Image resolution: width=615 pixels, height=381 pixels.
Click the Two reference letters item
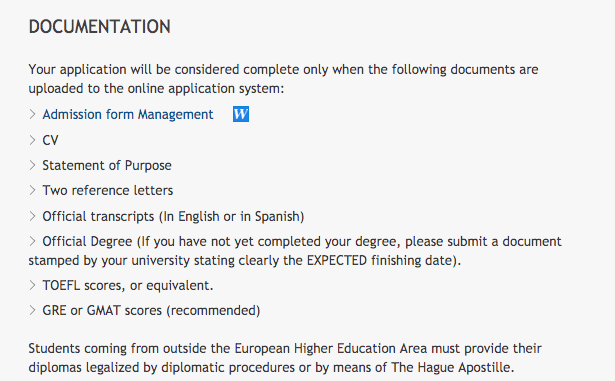click(x=107, y=190)
